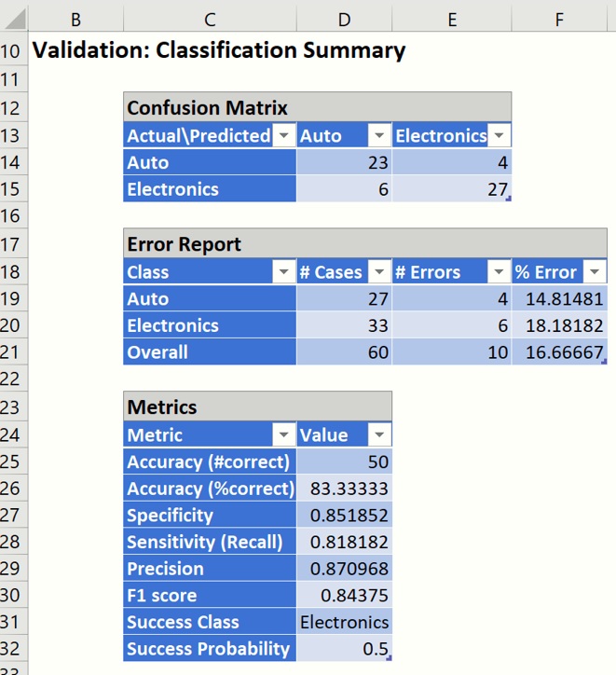Open the Auto column header filter dropdown
This screenshot has width=616, height=675.
click(x=379, y=136)
